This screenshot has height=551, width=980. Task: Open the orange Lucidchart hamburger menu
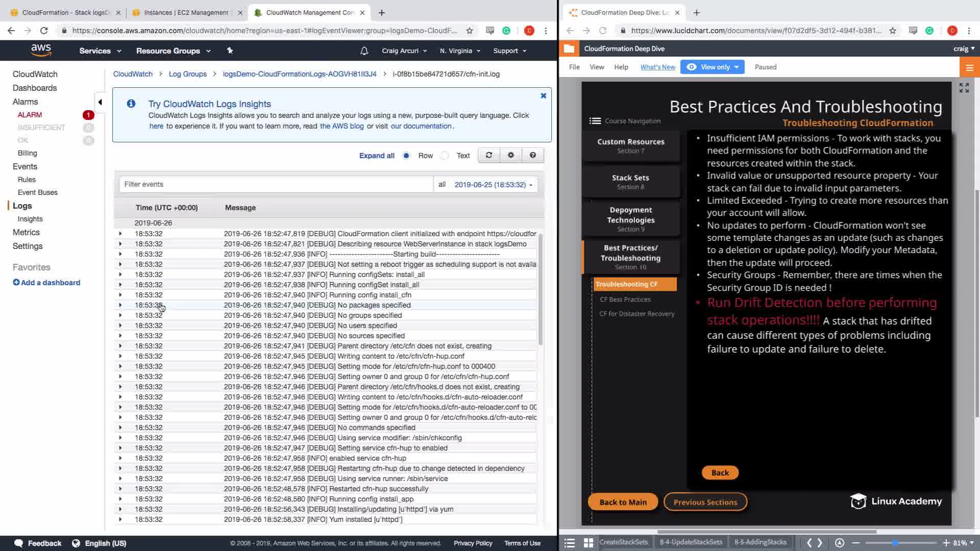[969, 67]
